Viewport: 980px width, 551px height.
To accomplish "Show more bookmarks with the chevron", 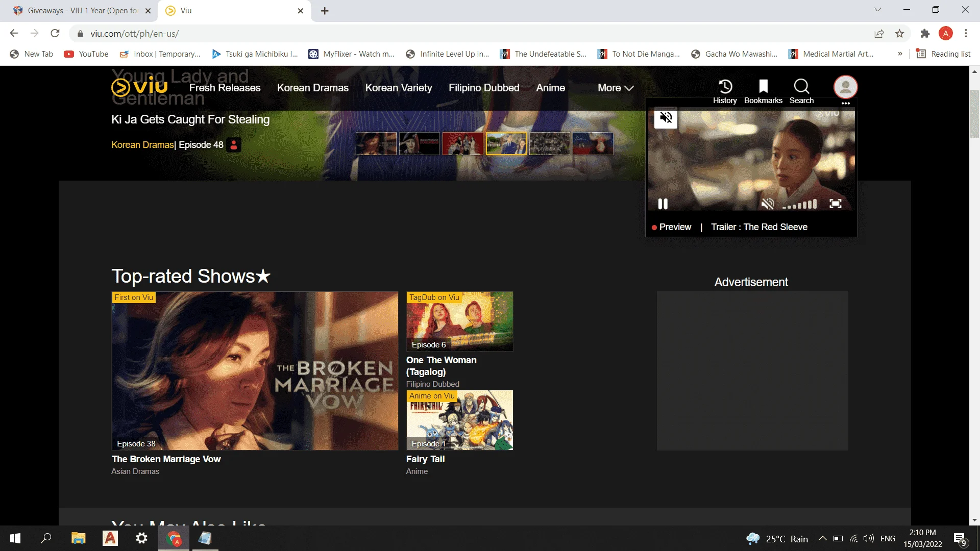I will pyautogui.click(x=900, y=54).
